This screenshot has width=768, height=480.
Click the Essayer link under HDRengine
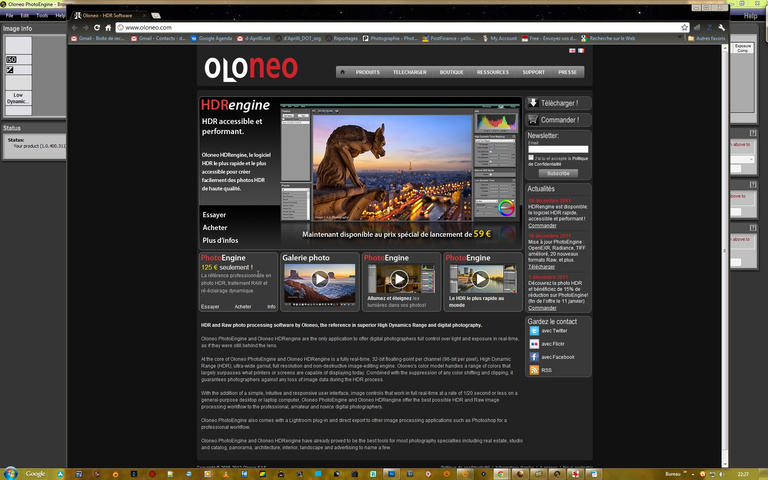214,214
